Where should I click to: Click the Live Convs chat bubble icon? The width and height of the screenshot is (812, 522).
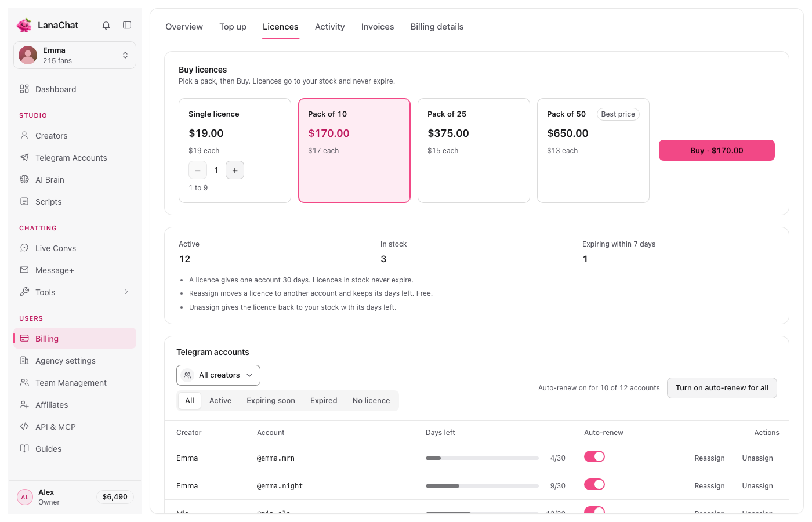click(24, 248)
